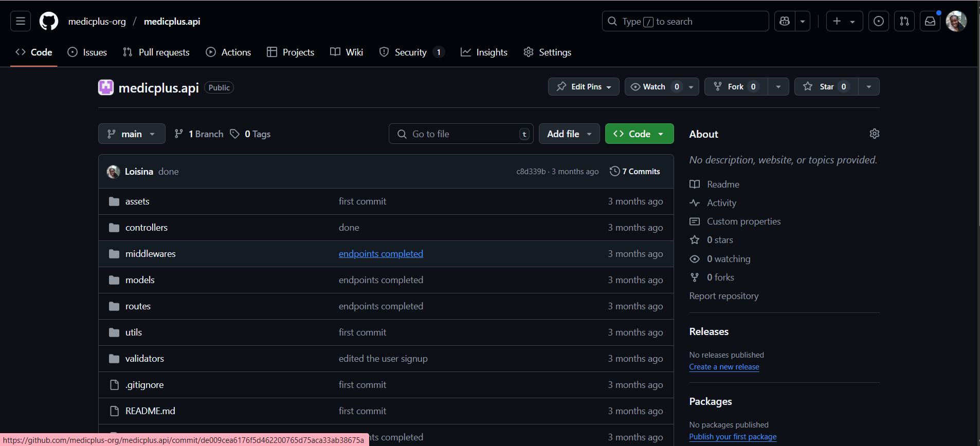Open middlewares endpoints completed commit link

coord(381,254)
